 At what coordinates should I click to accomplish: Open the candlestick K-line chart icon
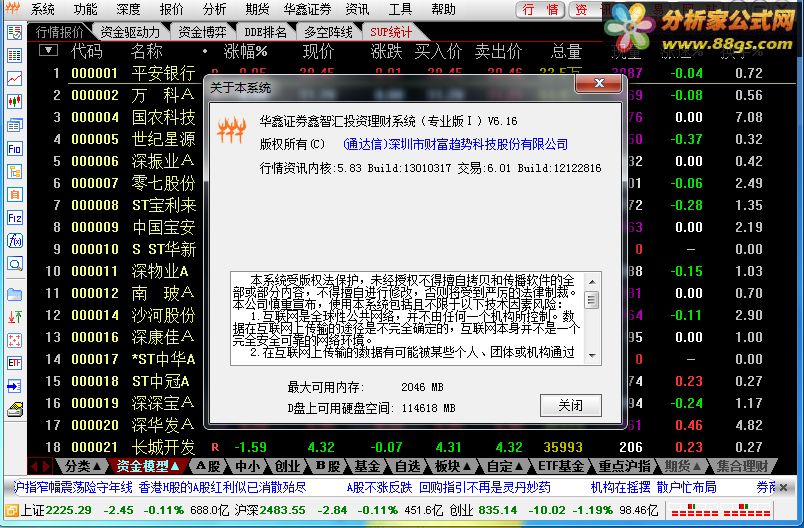[x=14, y=101]
